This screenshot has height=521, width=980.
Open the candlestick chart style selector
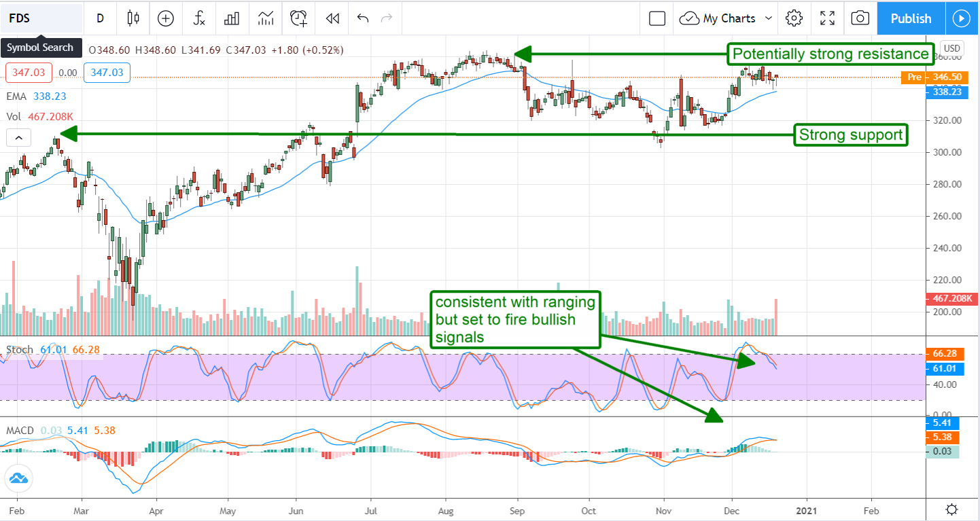(x=133, y=18)
